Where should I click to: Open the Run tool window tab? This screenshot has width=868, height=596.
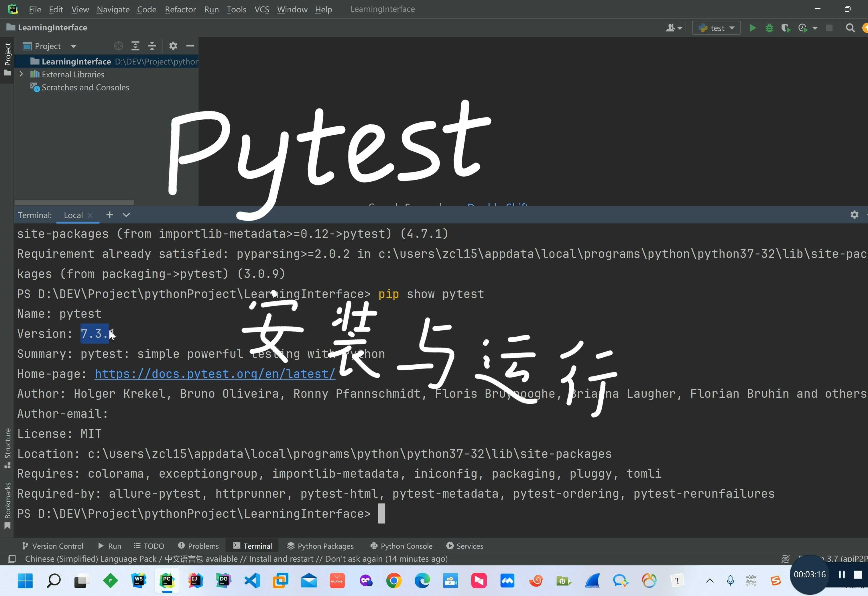[109, 546]
